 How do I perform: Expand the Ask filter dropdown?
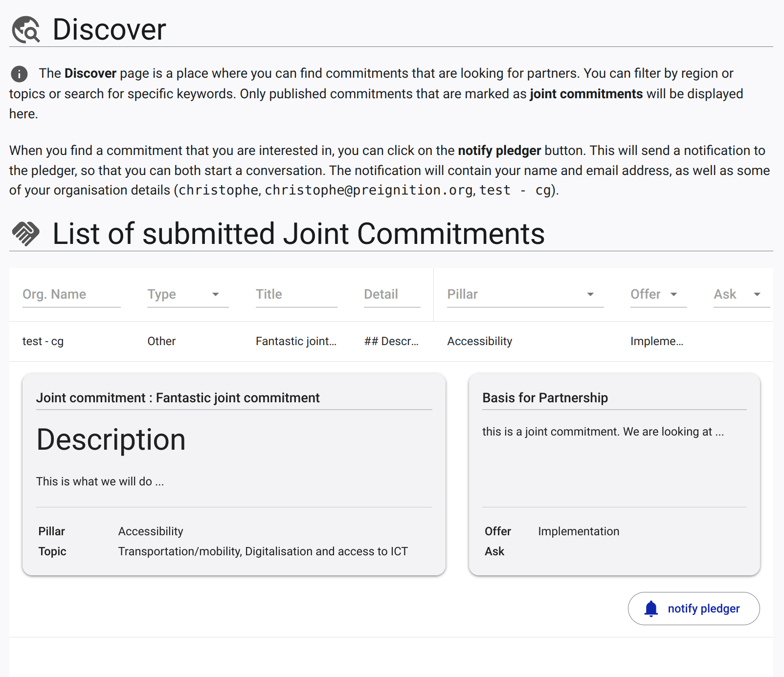(x=741, y=294)
